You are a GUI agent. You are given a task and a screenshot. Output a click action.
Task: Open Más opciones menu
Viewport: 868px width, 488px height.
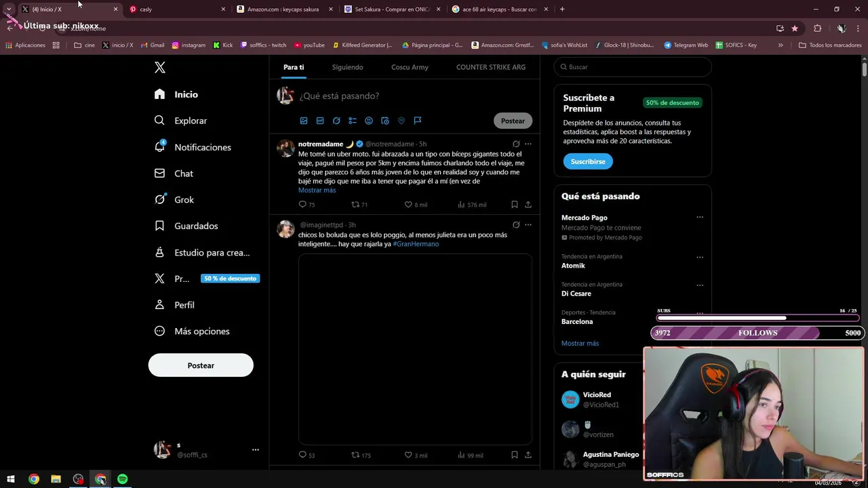pos(192,331)
